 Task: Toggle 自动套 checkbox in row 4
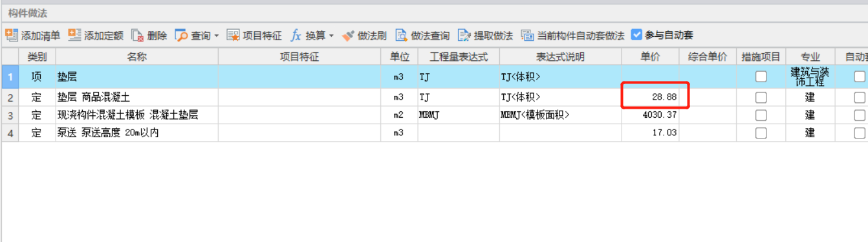click(x=860, y=133)
